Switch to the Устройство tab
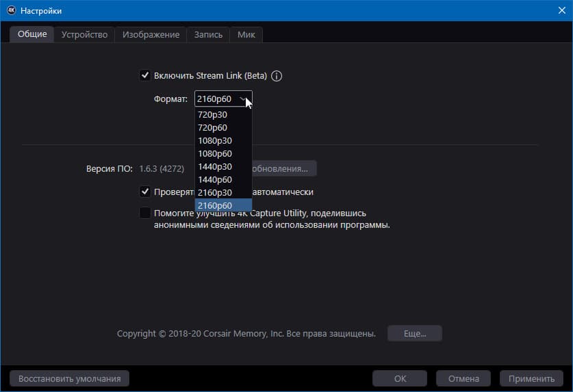This screenshot has width=573, height=392. point(84,35)
